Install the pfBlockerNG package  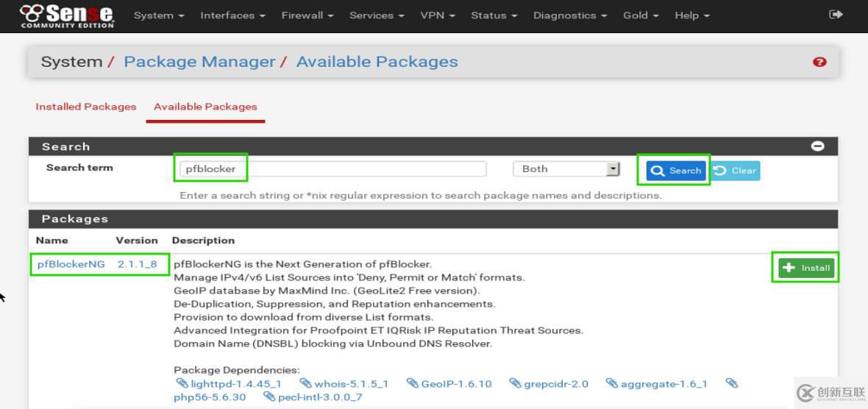click(805, 268)
